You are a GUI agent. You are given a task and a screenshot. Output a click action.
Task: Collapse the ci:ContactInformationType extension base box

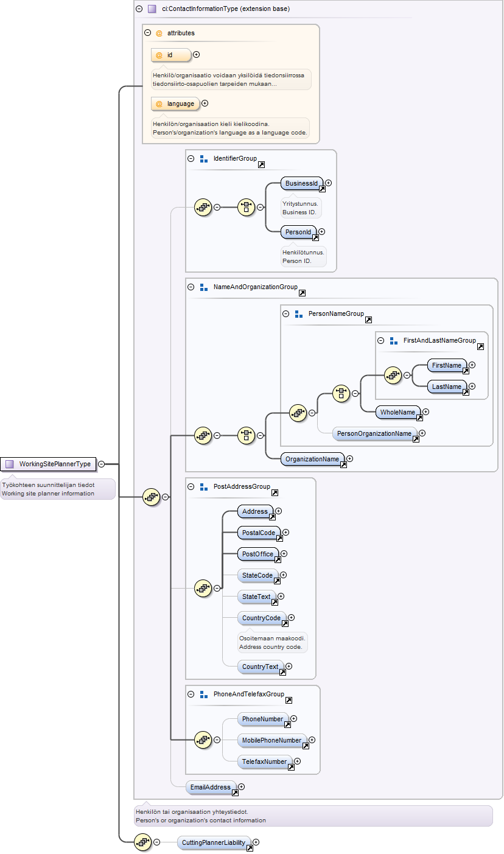click(139, 9)
